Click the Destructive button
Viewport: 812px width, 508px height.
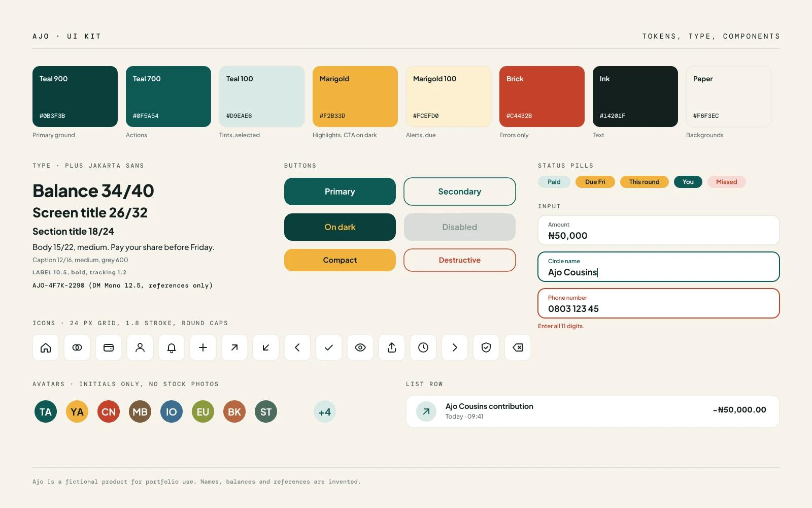coord(460,260)
